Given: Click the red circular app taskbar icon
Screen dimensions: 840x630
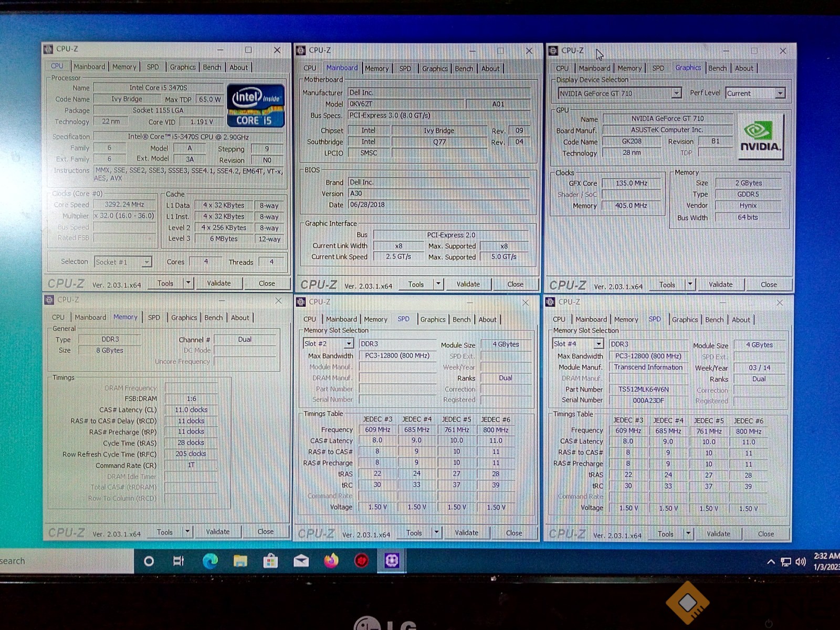Looking at the screenshot, I should pyautogui.click(x=361, y=561).
